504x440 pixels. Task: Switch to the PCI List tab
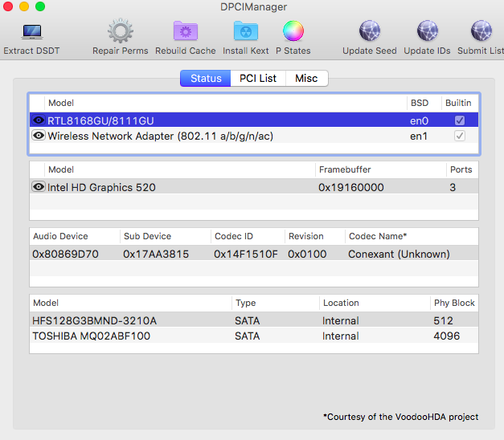(258, 79)
